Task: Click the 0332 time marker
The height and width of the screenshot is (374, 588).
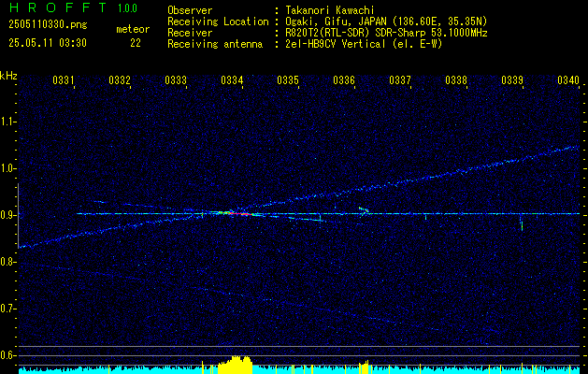Action: [x=120, y=79]
